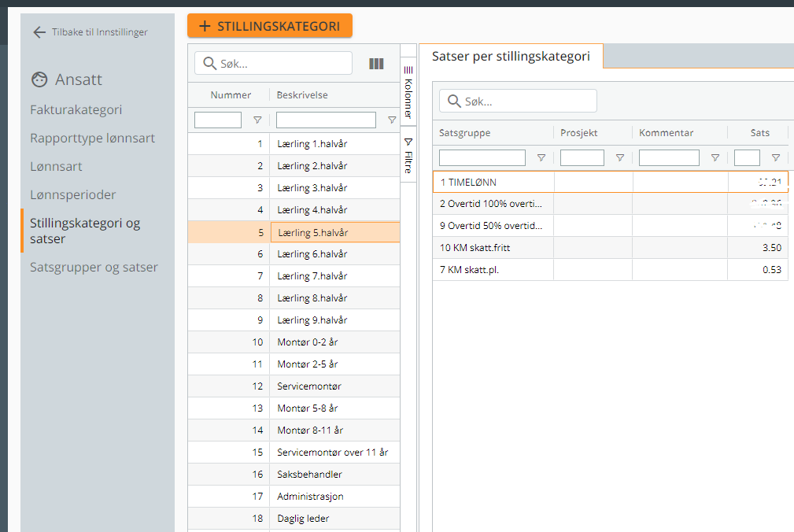The image size is (794, 532).
Task: Sort by Prosjekt column header
Action: click(579, 133)
